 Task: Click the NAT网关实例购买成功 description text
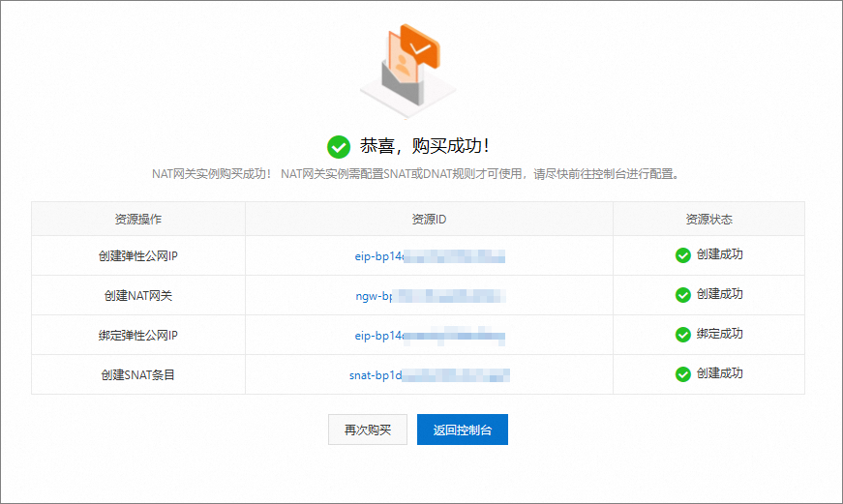coord(416,174)
